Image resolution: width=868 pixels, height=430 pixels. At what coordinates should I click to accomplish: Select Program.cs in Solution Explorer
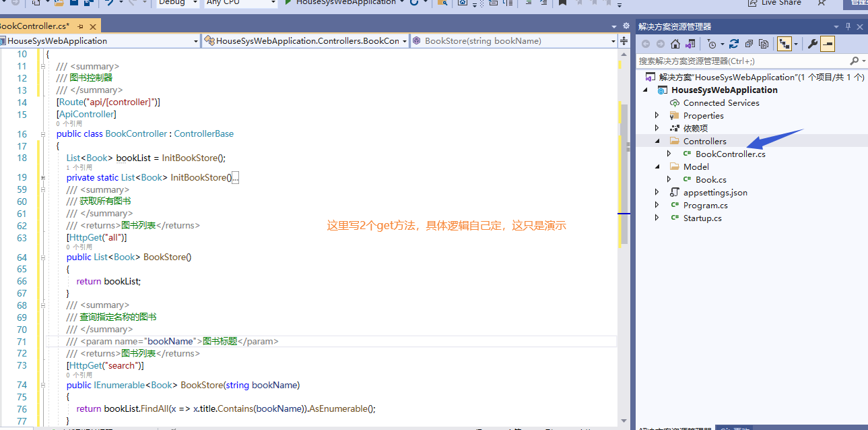click(x=705, y=205)
